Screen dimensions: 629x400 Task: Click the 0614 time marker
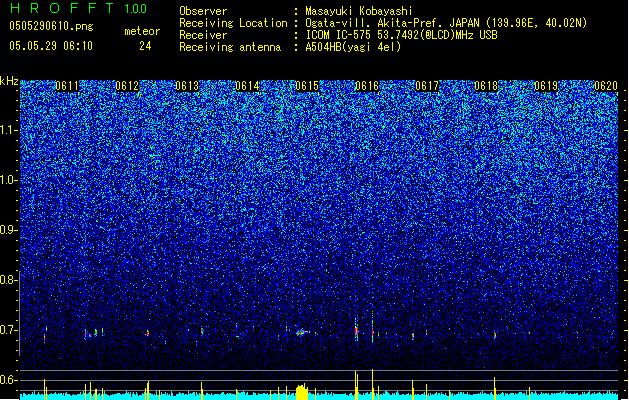coord(247,86)
